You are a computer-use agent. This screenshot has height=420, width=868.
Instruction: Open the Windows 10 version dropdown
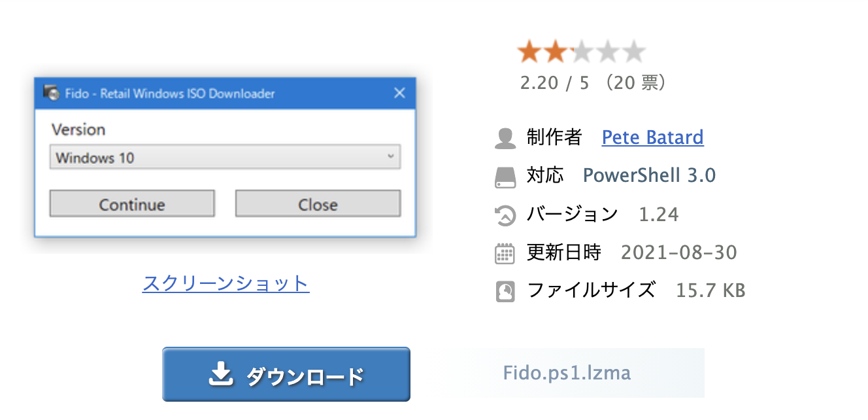pyautogui.click(x=225, y=158)
